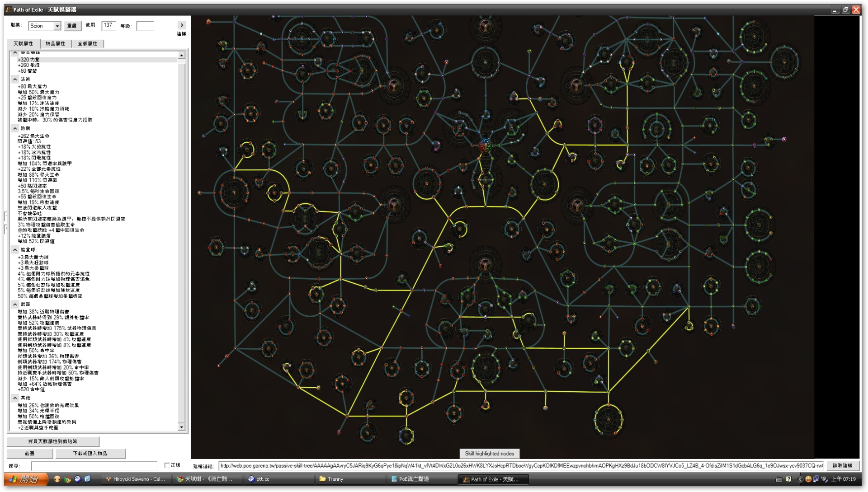868x492 pixels.
Task: Select the 不會被暈眩 stat row
Action: point(97,214)
